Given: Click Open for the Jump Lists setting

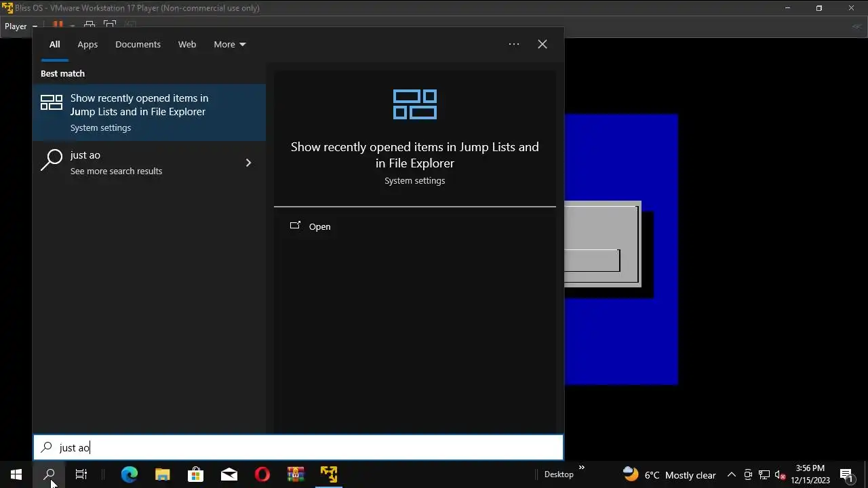Looking at the screenshot, I should 319,226.
